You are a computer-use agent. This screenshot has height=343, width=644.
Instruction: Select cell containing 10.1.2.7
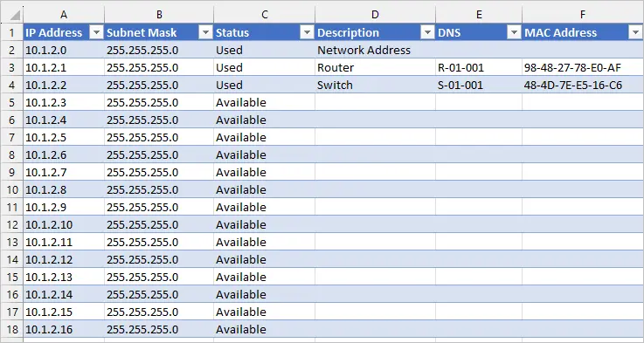64,172
